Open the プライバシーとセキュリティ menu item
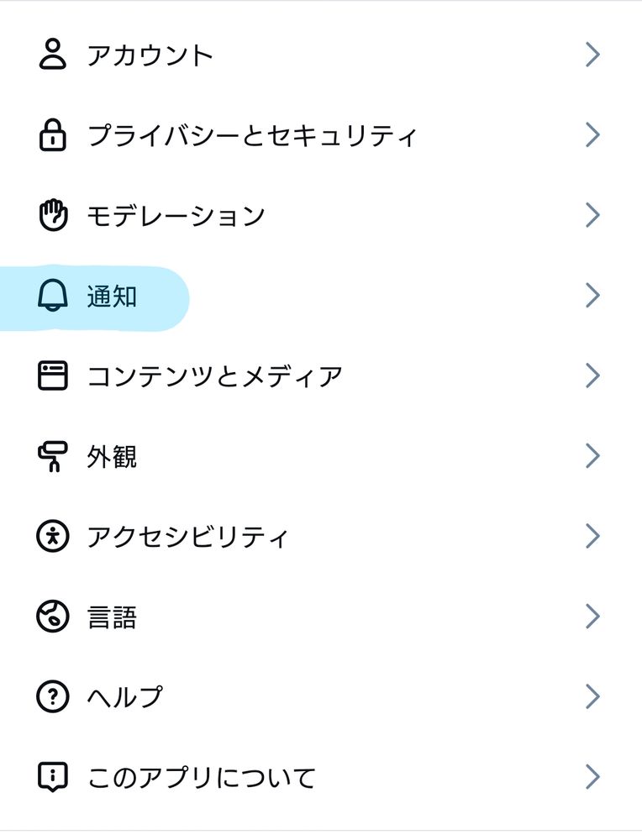Image resolution: width=642 pixels, height=840 pixels. 252,135
